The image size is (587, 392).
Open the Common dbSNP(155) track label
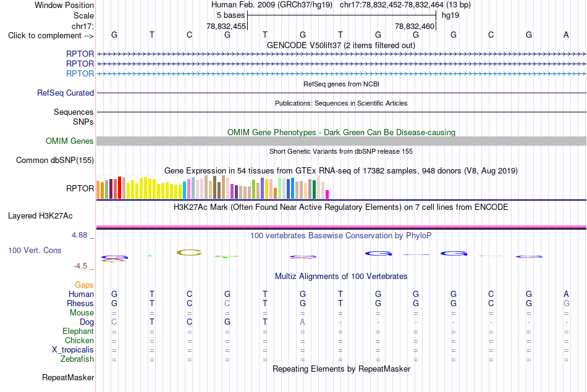point(54,160)
